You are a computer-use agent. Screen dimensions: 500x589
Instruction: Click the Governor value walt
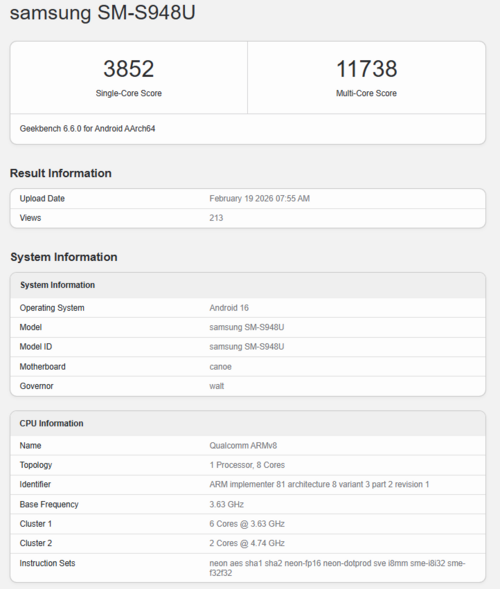point(216,386)
